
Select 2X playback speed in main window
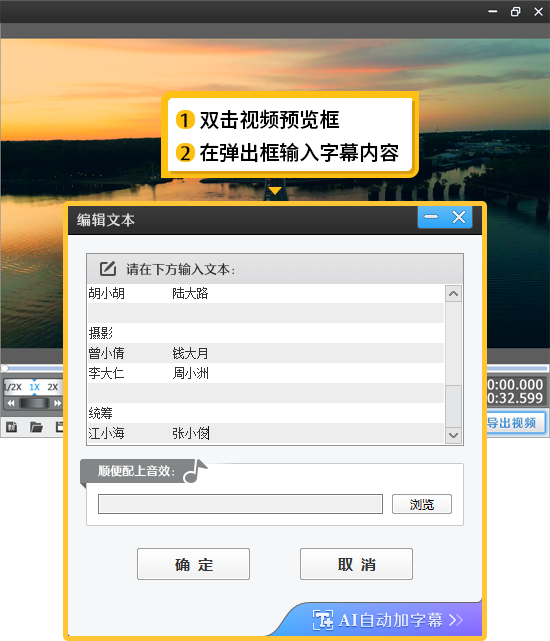[52, 387]
